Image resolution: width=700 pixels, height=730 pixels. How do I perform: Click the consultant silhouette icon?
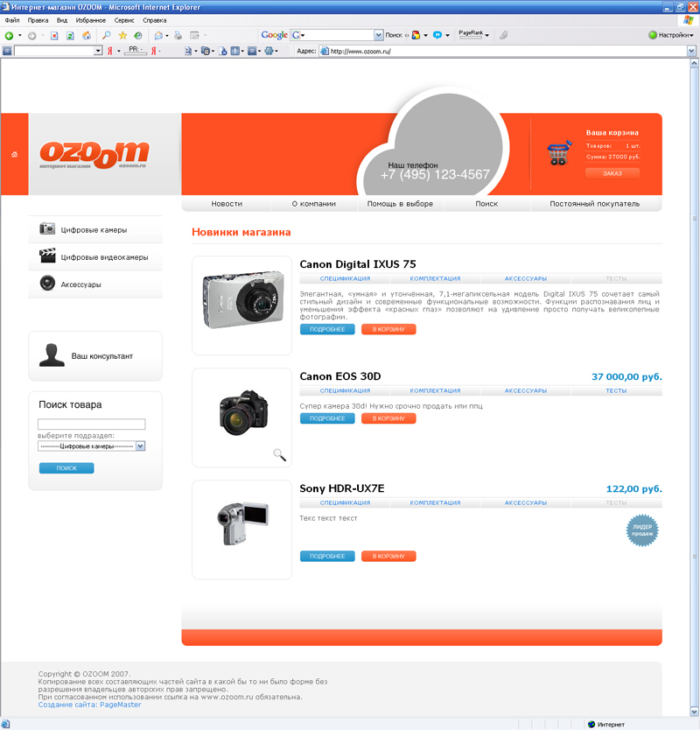click(x=52, y=355)
